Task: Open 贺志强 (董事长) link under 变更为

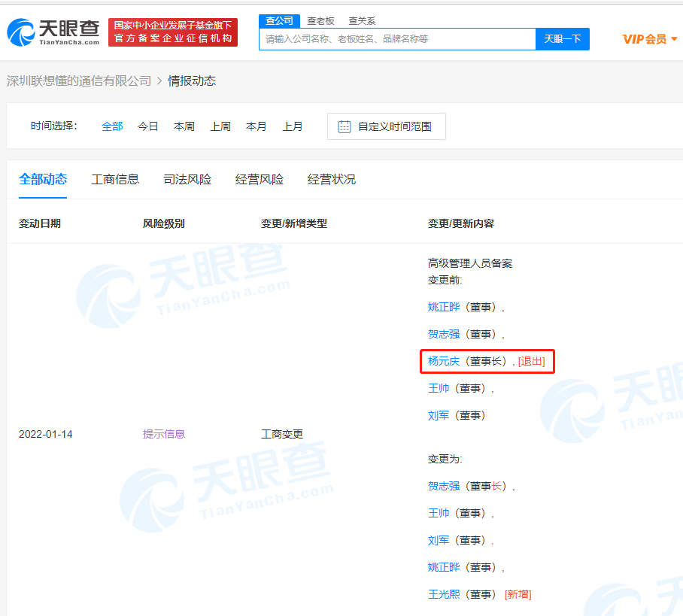Action: point(444,486)
